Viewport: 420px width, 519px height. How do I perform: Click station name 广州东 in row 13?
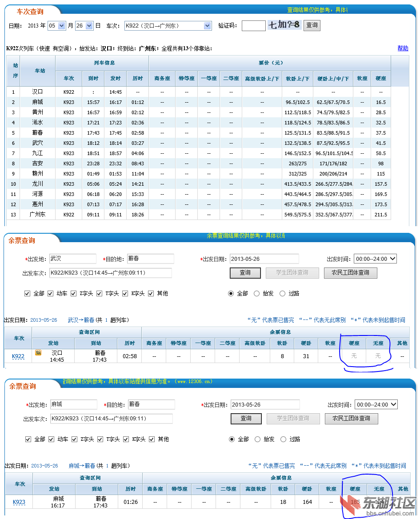(37, 215)
